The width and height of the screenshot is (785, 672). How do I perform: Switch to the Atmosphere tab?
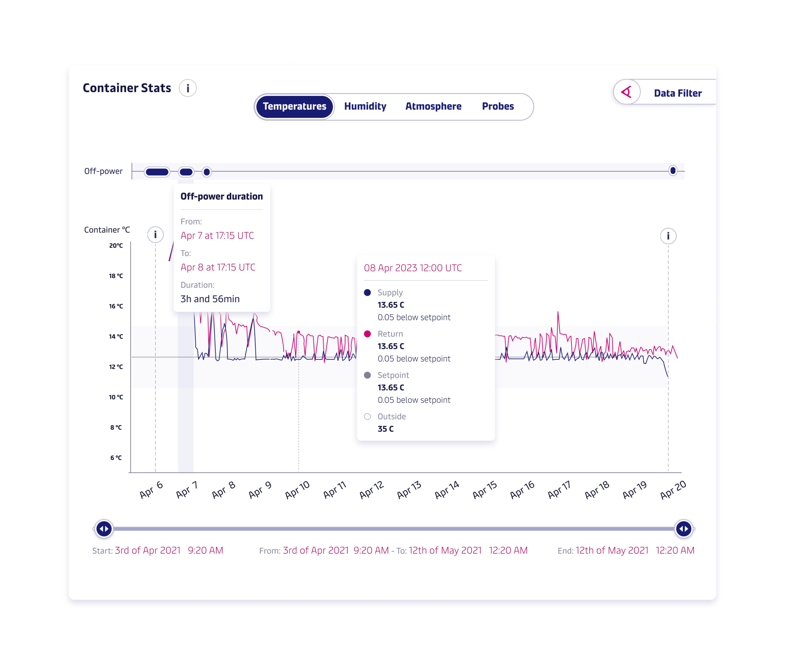point(433,106)
